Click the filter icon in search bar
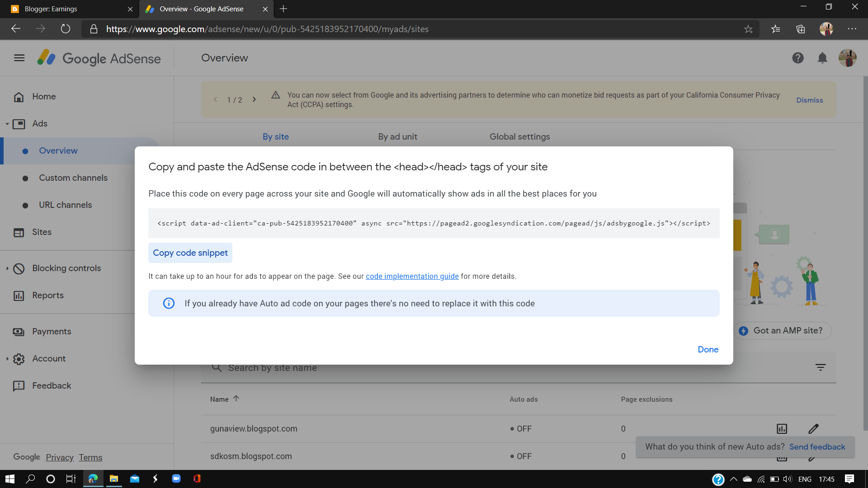Screen dimensions: 868x488 coord(821,367)
